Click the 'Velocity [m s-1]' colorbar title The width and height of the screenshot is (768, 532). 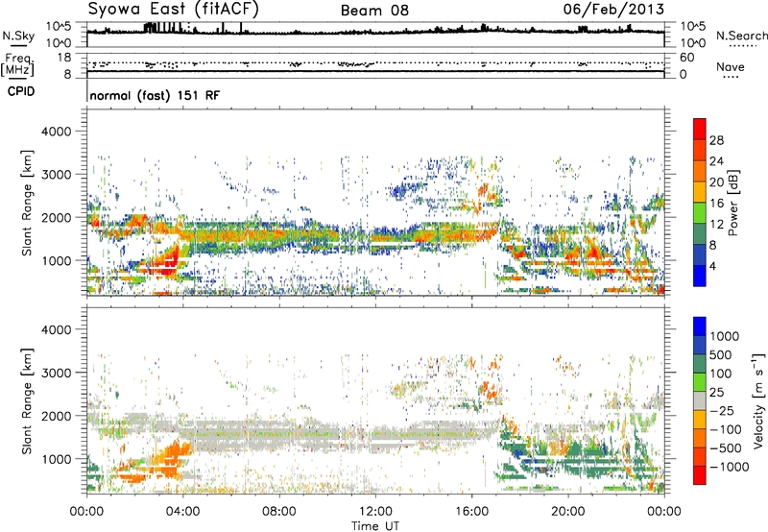pos(758,400)
